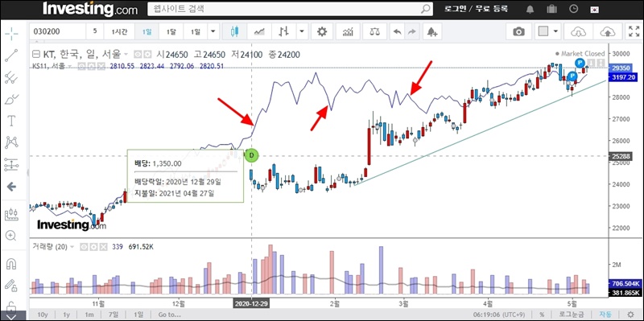Open the candlestick tools in the left sidebar
This screenshot has width=644, height=321.
click(x=11, y=214)
